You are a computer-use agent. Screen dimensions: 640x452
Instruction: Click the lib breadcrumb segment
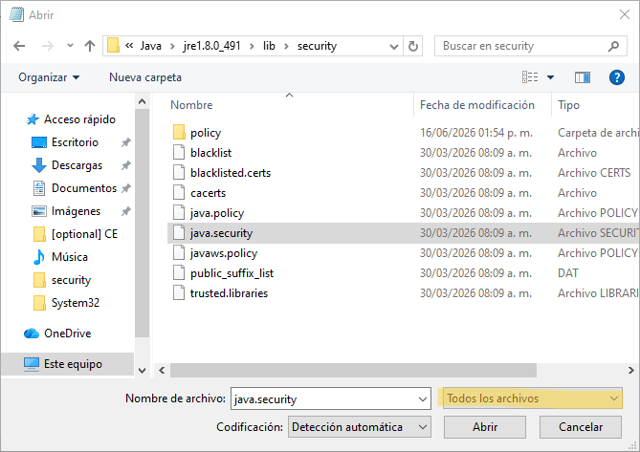point(269,46)
